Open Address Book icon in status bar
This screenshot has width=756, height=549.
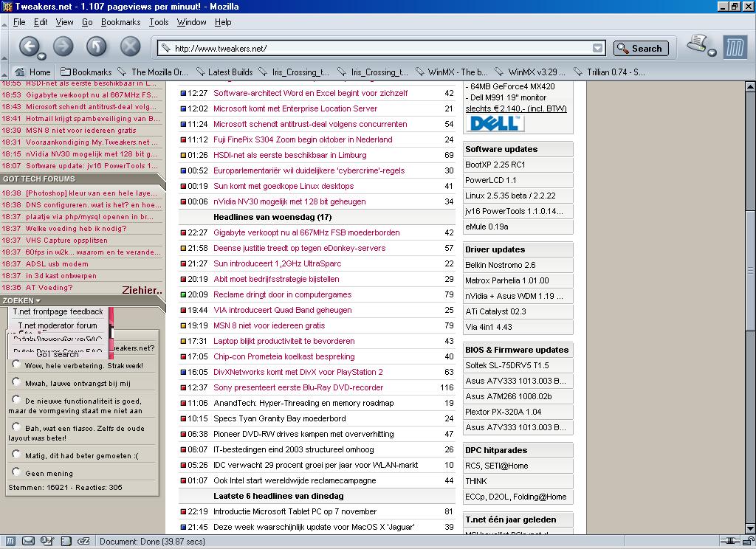coord(66,542)
